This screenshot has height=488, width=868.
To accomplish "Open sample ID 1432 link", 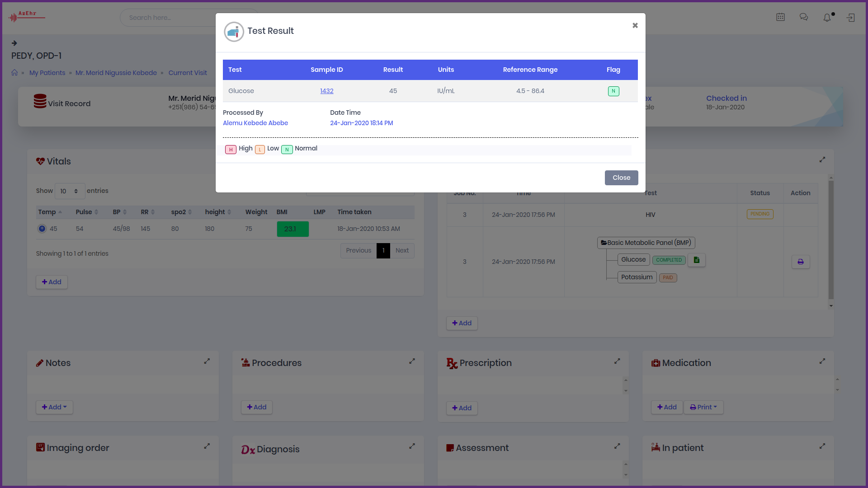I will point(326,91).
